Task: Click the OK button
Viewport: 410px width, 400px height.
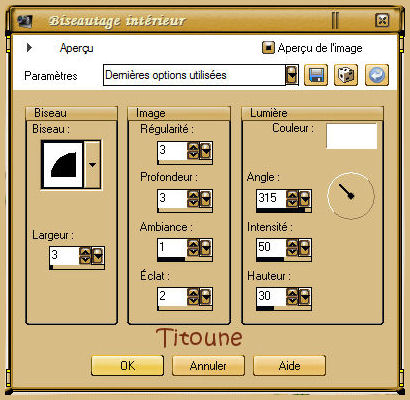Action: [127, 366]
